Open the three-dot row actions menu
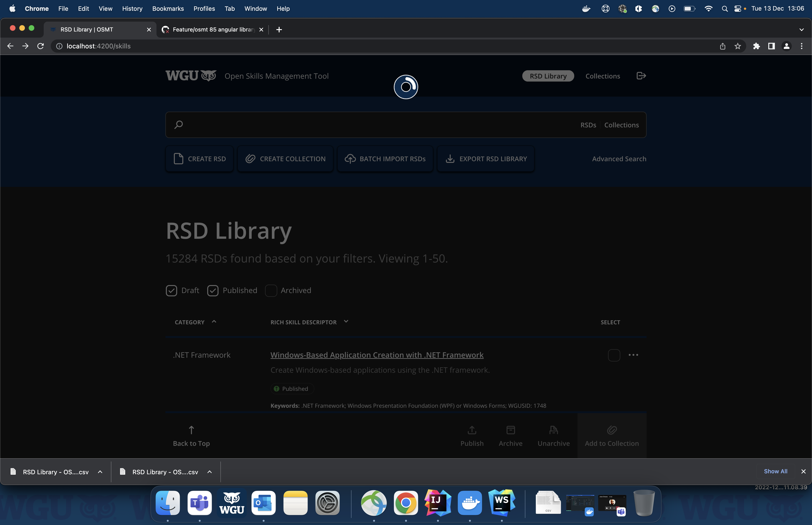This screenshot has height=525, width=812. (633, 355)
